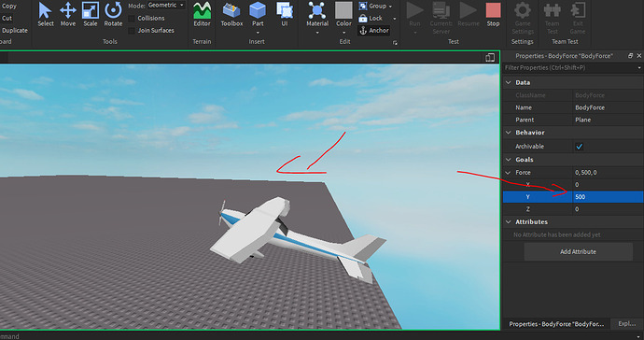
Task: Collapse the Data section
Action: (509, 82)
